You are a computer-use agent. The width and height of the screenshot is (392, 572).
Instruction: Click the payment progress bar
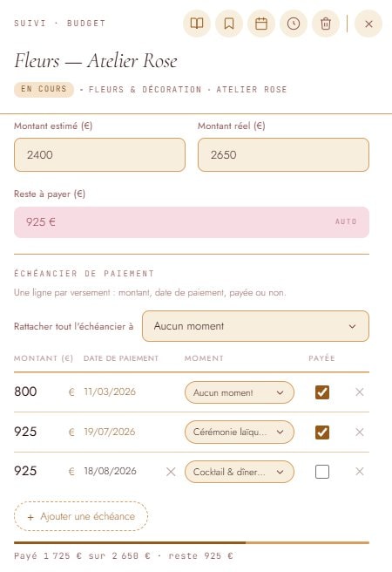click(192, 543)
